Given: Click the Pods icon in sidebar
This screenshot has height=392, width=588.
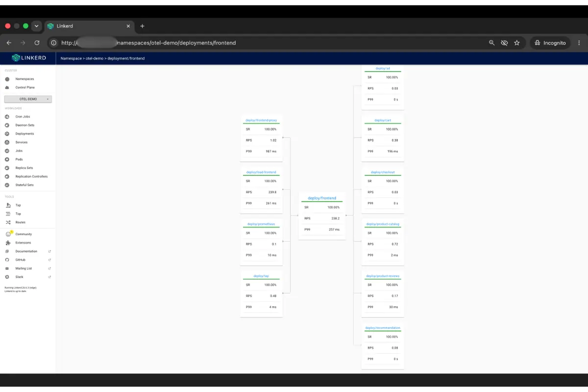Looking at the screenshot, I should 7,159.
